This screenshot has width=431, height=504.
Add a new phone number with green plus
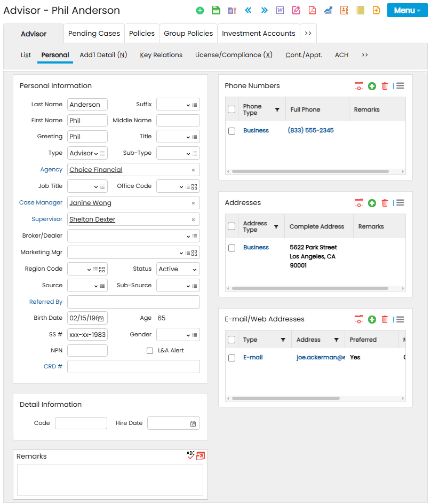[372, 86]
